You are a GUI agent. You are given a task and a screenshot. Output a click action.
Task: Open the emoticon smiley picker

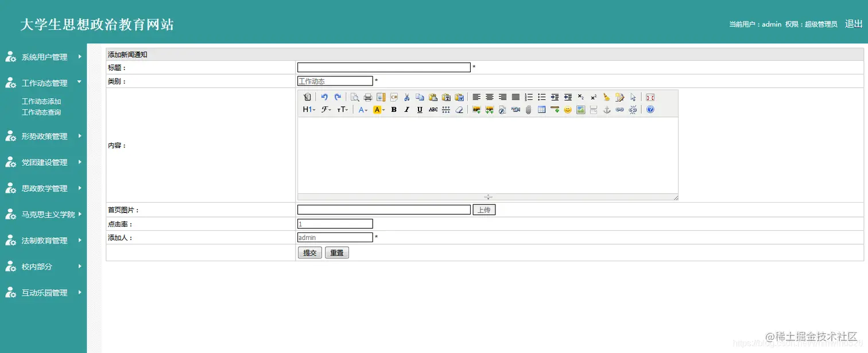pos(568,110)
